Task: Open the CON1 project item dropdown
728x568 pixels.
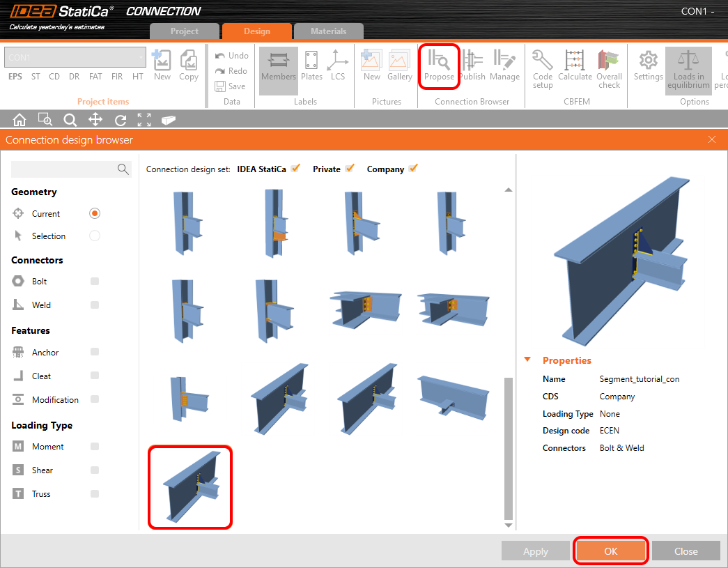Action: click(x=75, y=57)
